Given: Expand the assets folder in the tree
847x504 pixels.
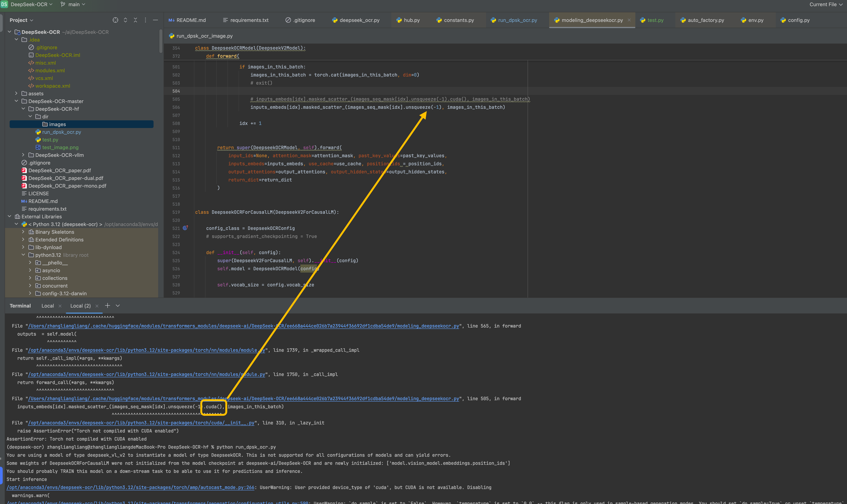Looking at the screenshot, I should tap(16, 93).
